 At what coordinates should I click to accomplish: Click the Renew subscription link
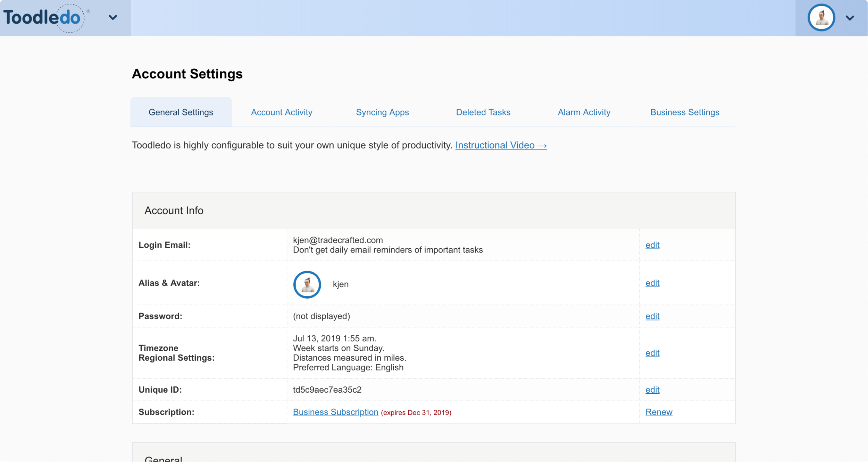[659, 412]
